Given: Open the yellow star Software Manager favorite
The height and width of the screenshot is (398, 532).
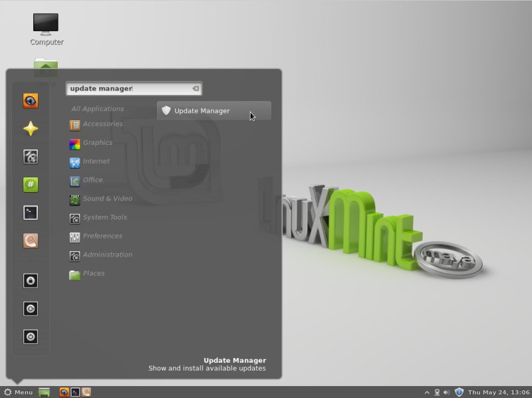Looking at the screenshot, I should tap(31, 128).
